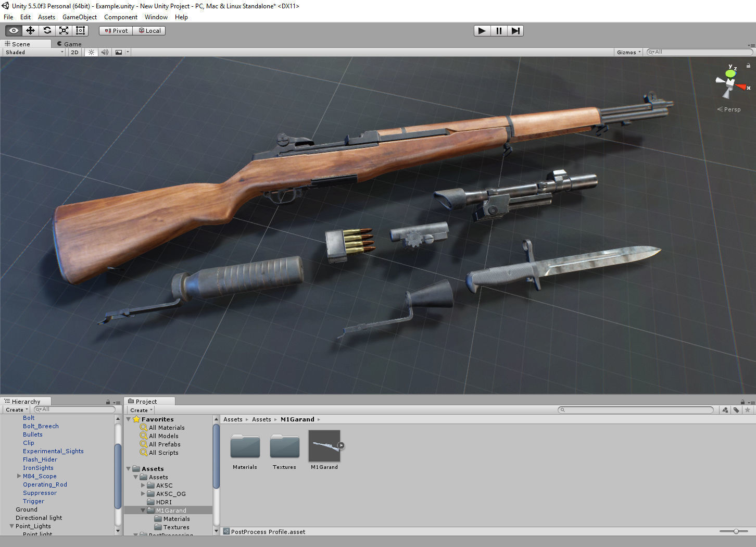Click the y-axis cone on the scene gizmo
Viewport: 756px width, 547px height.
[x=730, y=74]
